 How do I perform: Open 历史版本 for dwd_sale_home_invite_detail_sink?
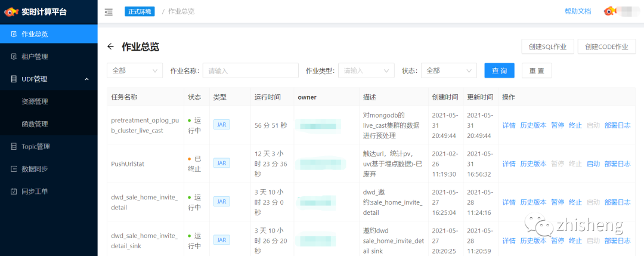coord(533,241)
